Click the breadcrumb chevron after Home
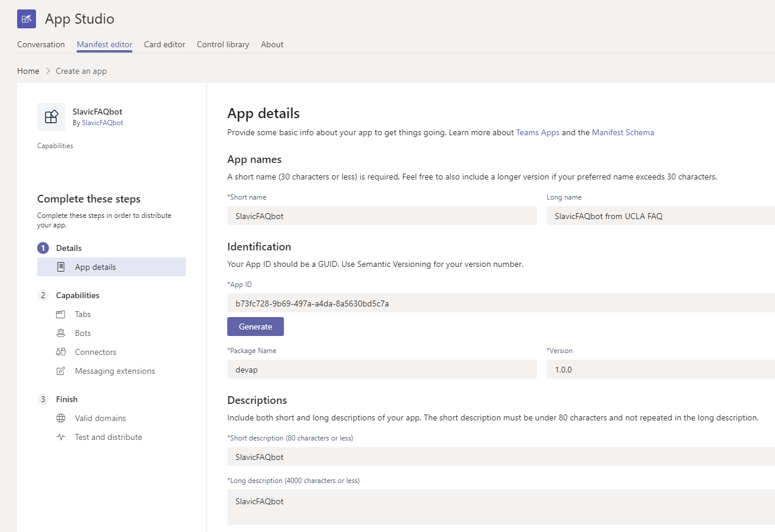This screenshot has width=775, height=532. click(48, 71)
